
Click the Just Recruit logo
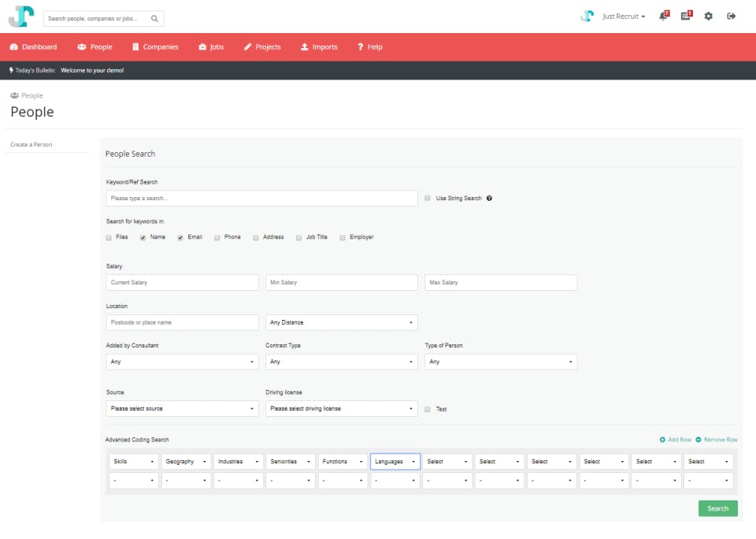pos(22,17)
